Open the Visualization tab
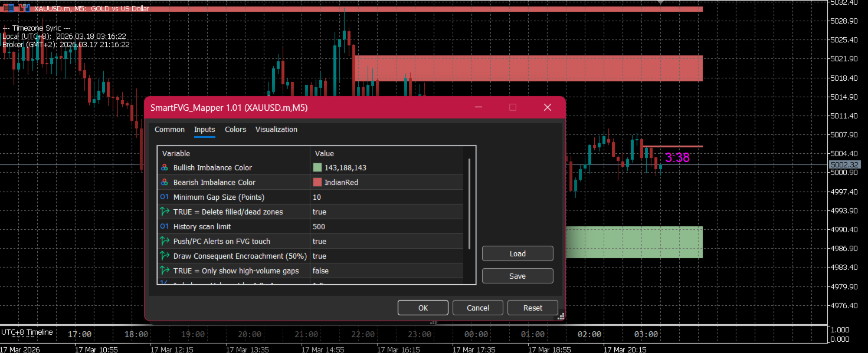The width and height of the screenshot is (868, 353). pyautogui.click(x=276, y=130)
